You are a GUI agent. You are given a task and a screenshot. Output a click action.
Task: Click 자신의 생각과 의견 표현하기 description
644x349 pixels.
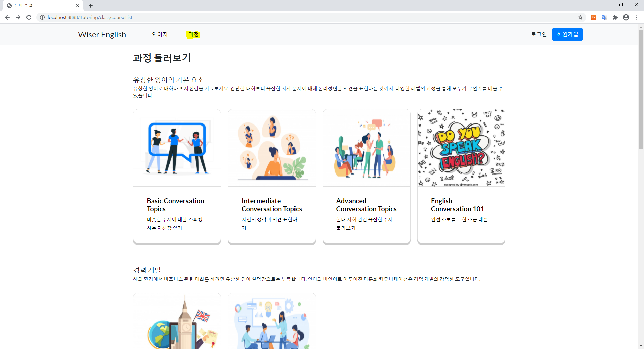pos(269,223)
